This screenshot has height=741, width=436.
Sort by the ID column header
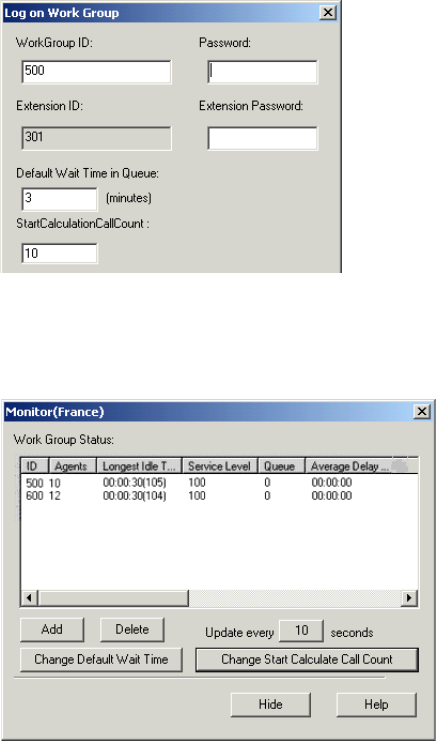tap(35, 466)
